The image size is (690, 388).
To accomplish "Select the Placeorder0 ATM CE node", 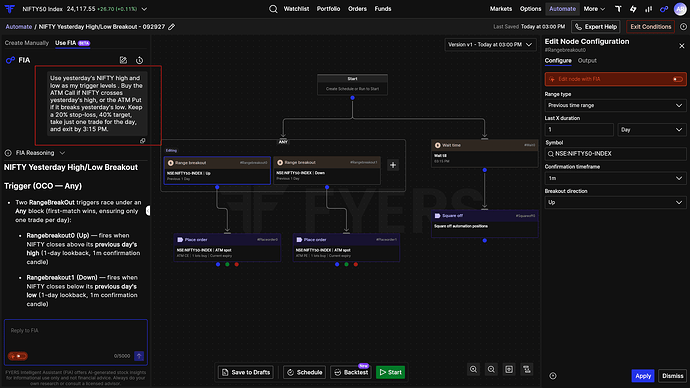I will (x=227, y=248).
